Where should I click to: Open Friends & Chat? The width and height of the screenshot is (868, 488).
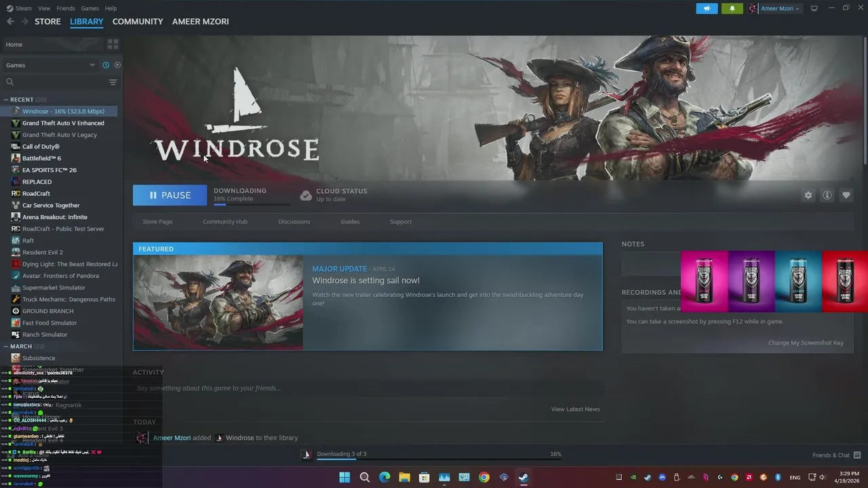pyautogui.click(x=836, y=455)
